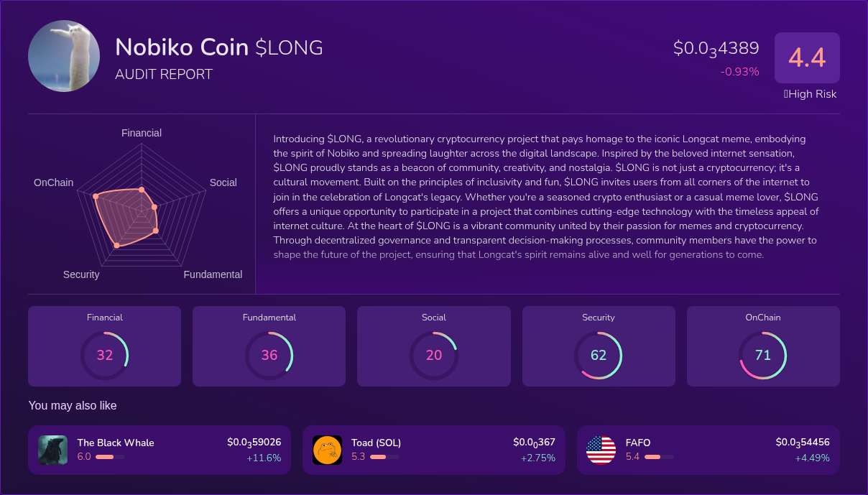
Task: Select the Security gauge showing 62
Action: [598, 355]
